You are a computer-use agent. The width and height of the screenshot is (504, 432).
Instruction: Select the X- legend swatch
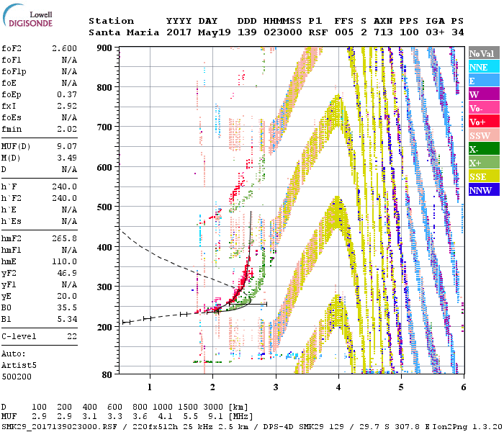point(484,149)
